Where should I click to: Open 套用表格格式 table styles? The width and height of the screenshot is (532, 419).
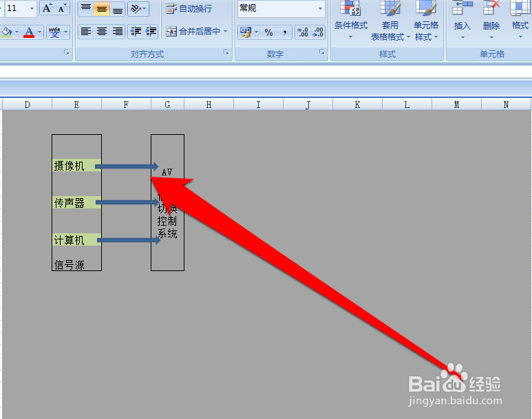click(x=390, y=21)
